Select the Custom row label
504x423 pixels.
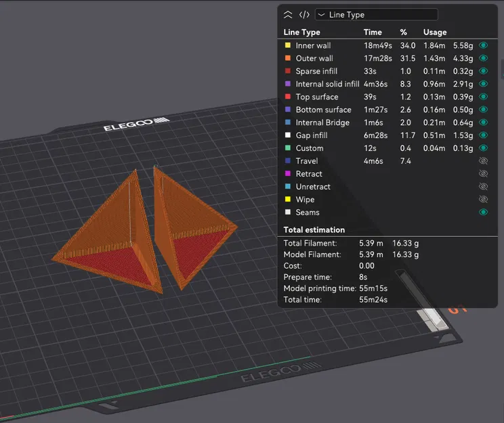(310, 148)
